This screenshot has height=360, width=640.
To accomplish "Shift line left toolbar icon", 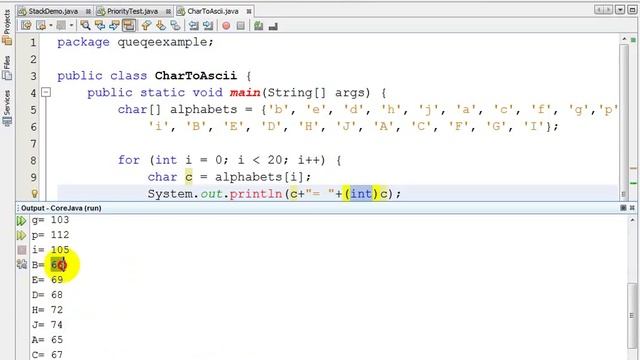I will [x=193, y=26].
